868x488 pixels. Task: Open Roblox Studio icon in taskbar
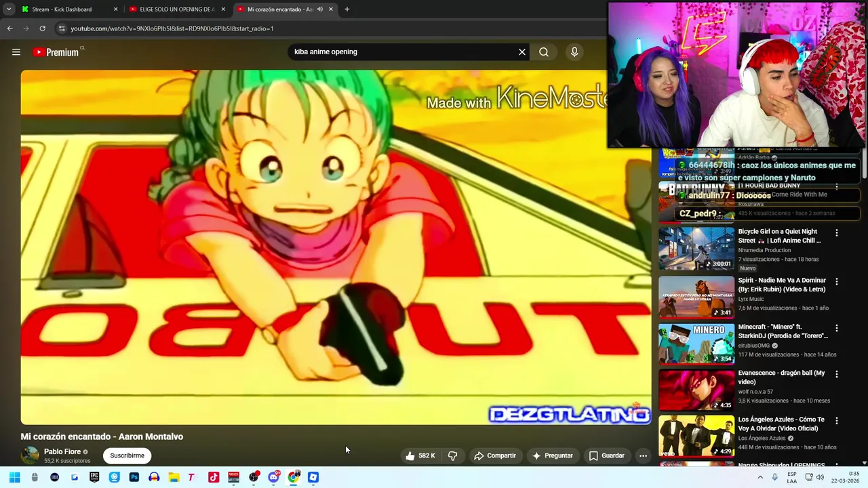click(313, 477)
